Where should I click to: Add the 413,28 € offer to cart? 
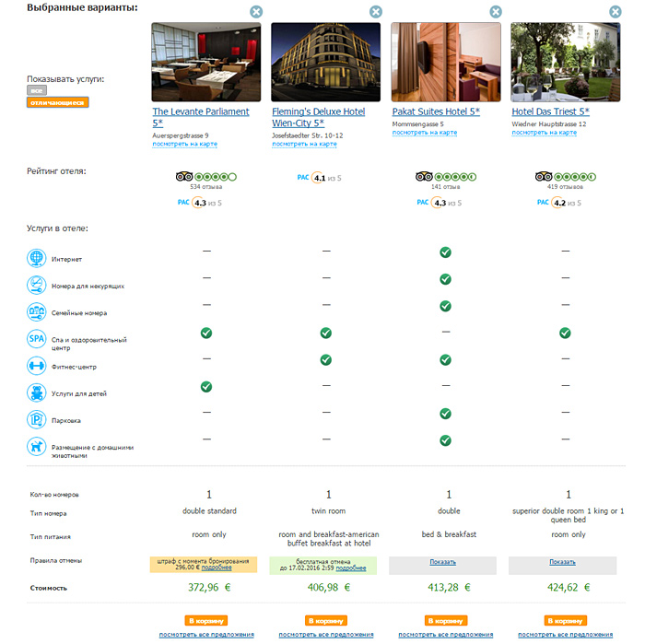(x=445, y=621)
